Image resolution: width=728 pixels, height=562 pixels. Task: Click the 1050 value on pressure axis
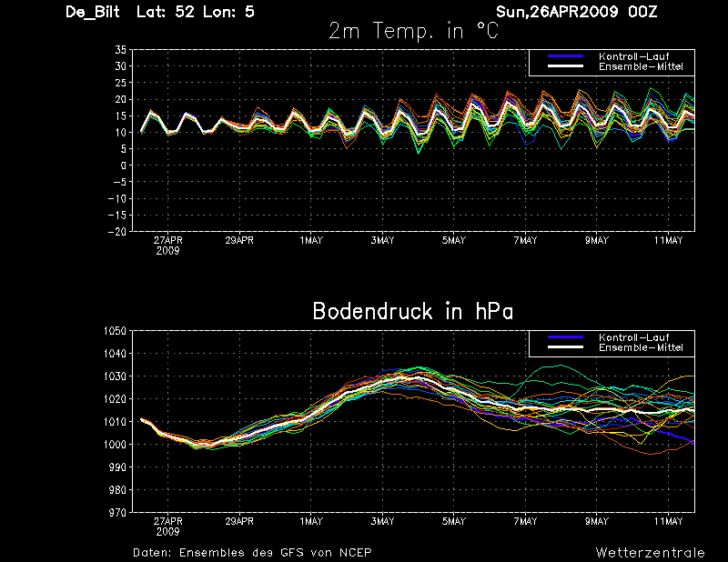coord(115,331)
